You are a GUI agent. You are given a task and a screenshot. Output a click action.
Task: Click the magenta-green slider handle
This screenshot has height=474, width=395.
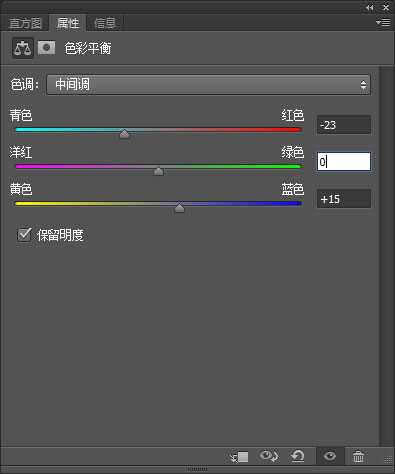[x=158, y=171]
